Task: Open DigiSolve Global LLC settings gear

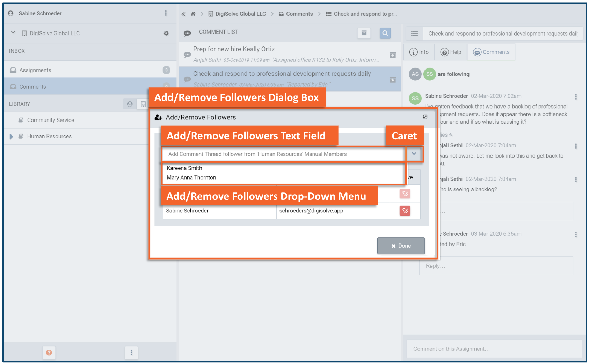Action: 166,33
